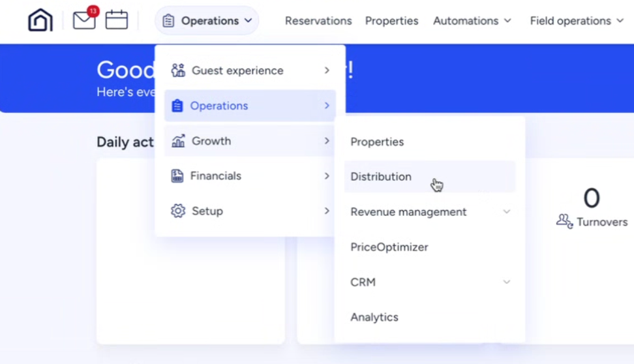Open the Automations dropdown

[x=472, y=21]
